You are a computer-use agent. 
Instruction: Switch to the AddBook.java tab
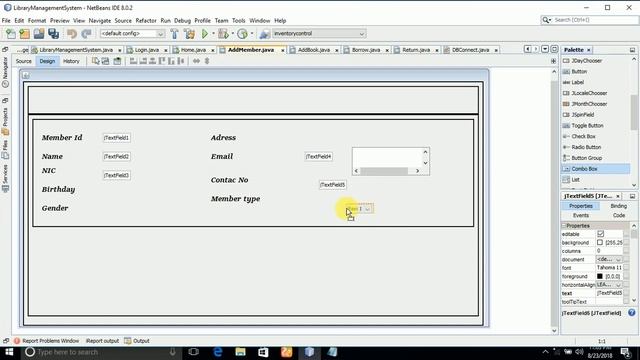[x=313, y=50]
